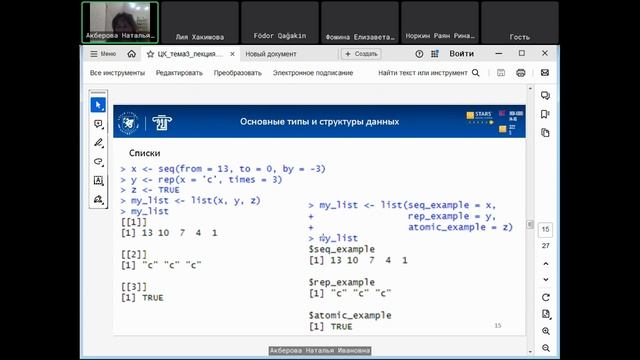This screenshot has width=640, height=360.
Task: Switch to the Новый документ tab
Action: pos(271,54)
